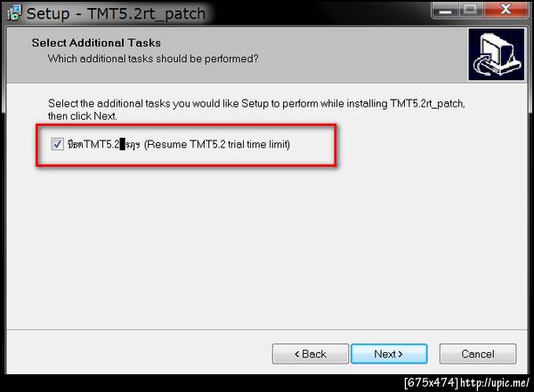Click 'Which additional tasks should be performed?' subtitle
The width and height of the screenshot is (534, 392).
point(153,59)
